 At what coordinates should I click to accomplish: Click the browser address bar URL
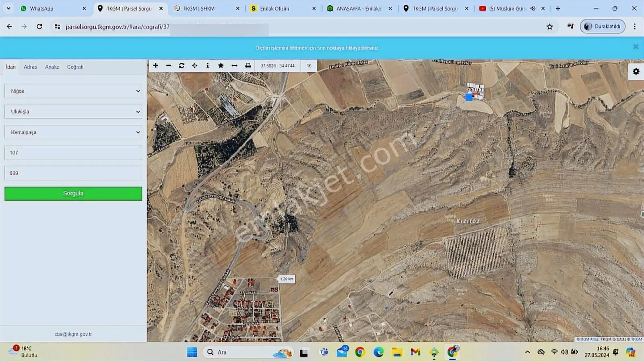coord(118,27)
